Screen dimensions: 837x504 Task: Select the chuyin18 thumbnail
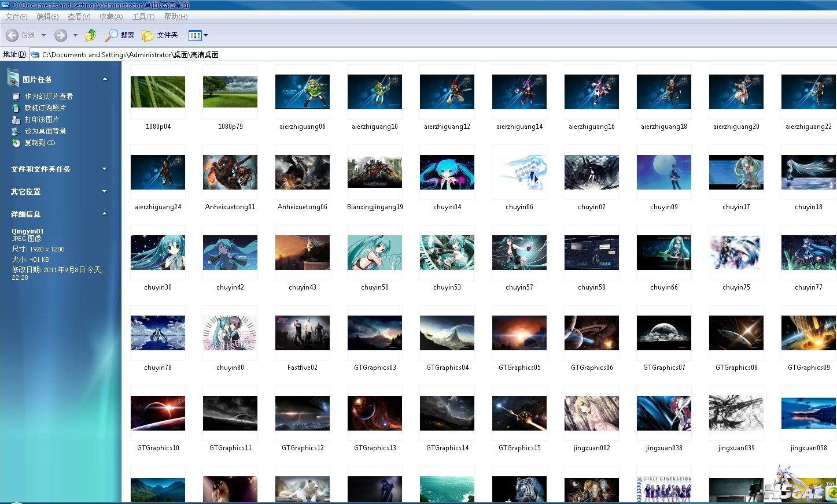click(x=809, y=172)
